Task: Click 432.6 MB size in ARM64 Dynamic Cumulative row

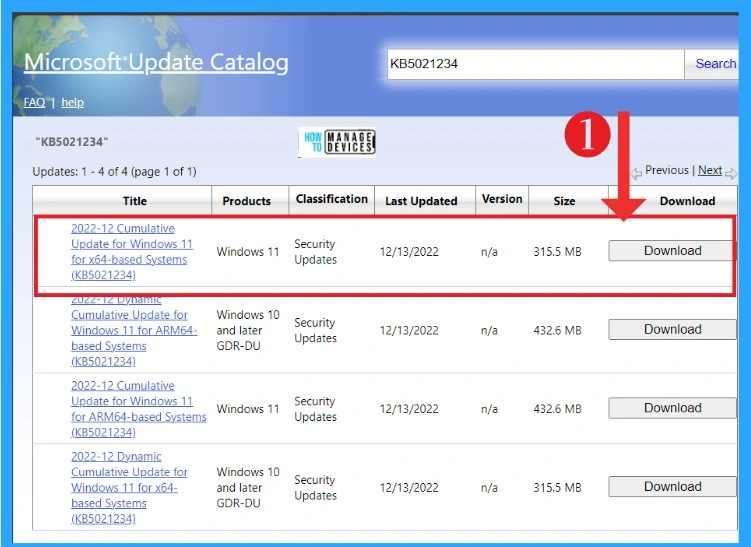Action: [558, 330]
